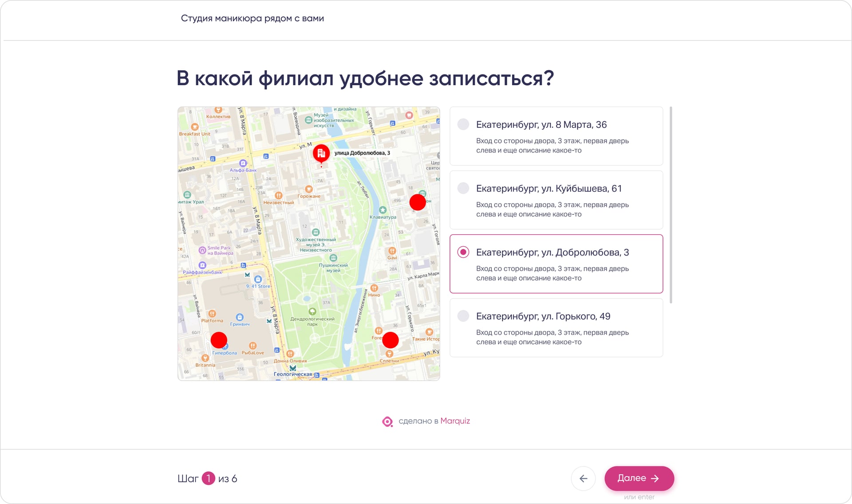Viewport: 852px width, 504px height.
Task: Click the step indicator badge showing 1
Action: point(209,478)
